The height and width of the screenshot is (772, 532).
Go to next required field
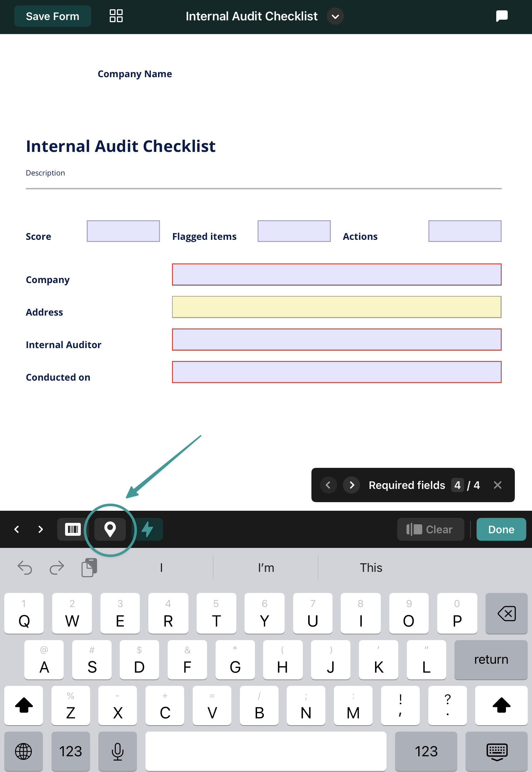point(352,485)
